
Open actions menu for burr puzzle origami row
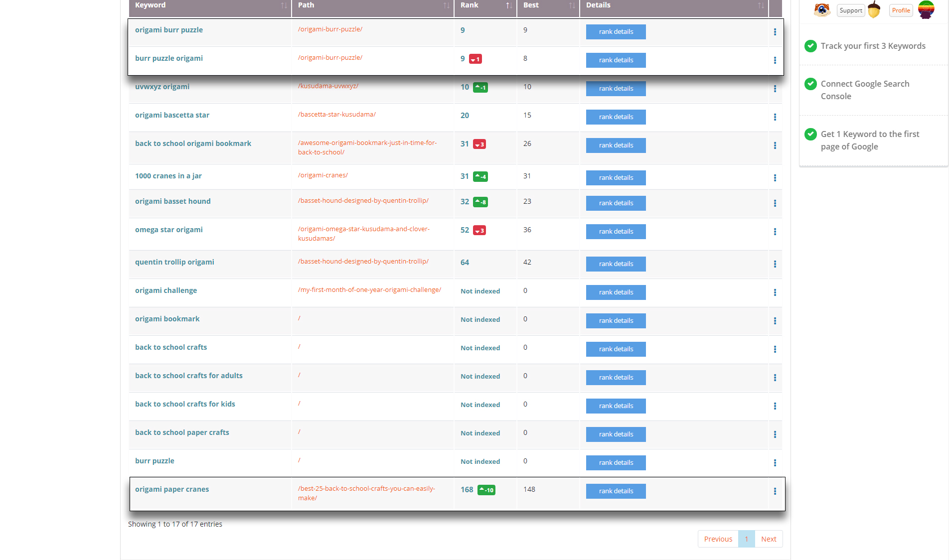point(775,60)
